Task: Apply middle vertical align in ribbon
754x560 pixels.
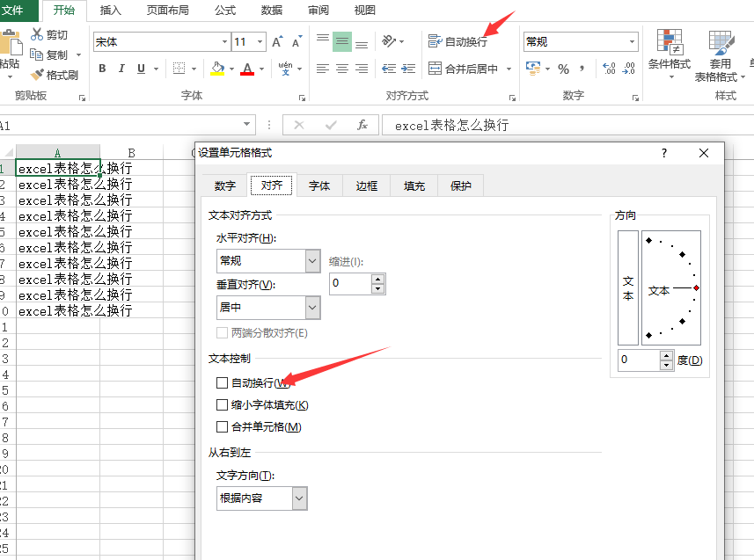Action: (x=342, y=42)
